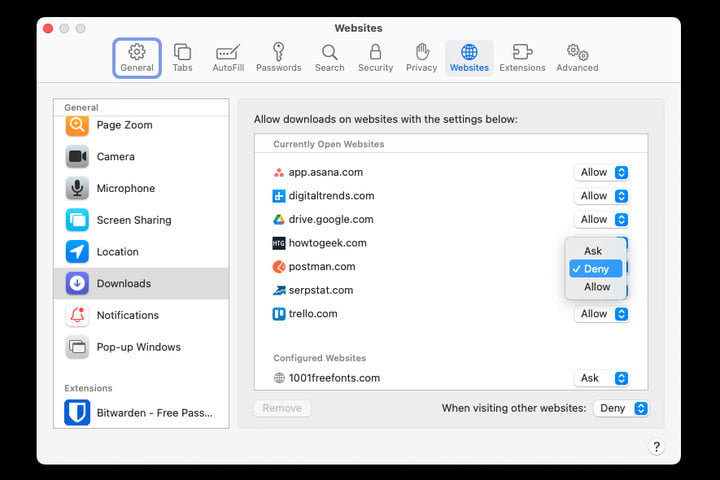Click the Remove button
The width and height of the screenshot is (720, 480).
282,408
